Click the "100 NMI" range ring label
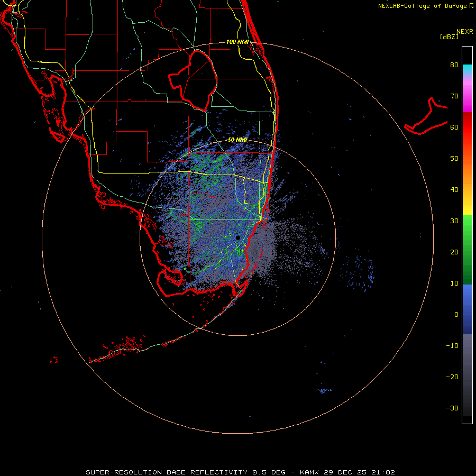Viewport: 476px width, 476px height. 237,42
